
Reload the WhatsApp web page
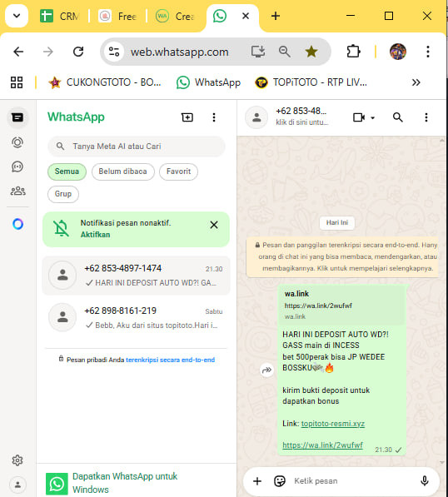tap(78, 52)
